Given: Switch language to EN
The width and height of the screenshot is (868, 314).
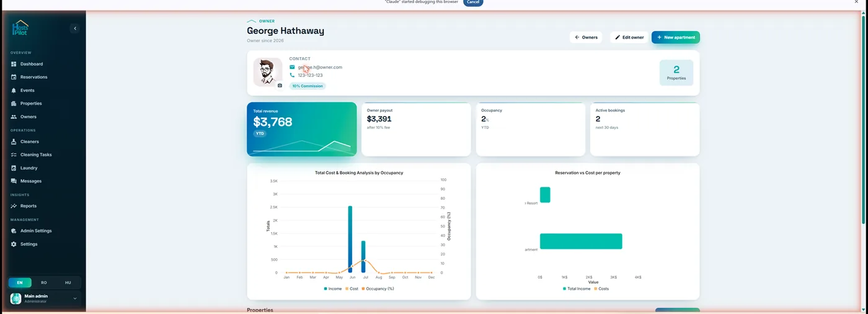Looking at the screenshot, I should [x=20, y=282].
